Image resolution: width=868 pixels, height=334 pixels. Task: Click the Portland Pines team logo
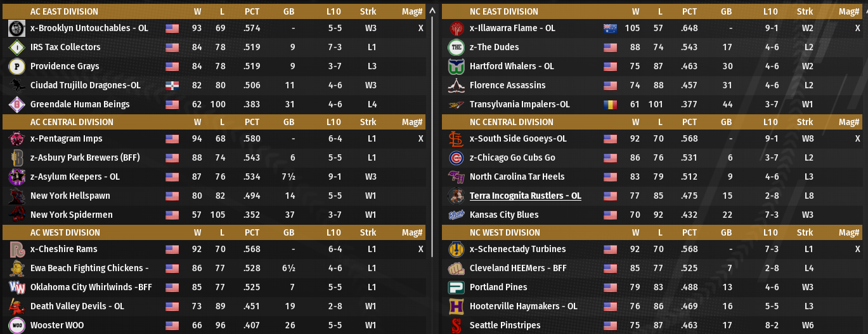tap(456, 287)
